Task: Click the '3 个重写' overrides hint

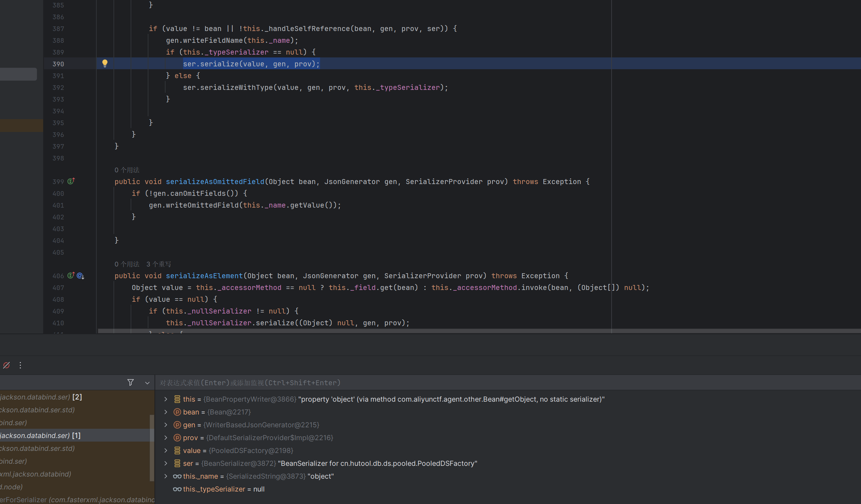Action: (159, 264)
